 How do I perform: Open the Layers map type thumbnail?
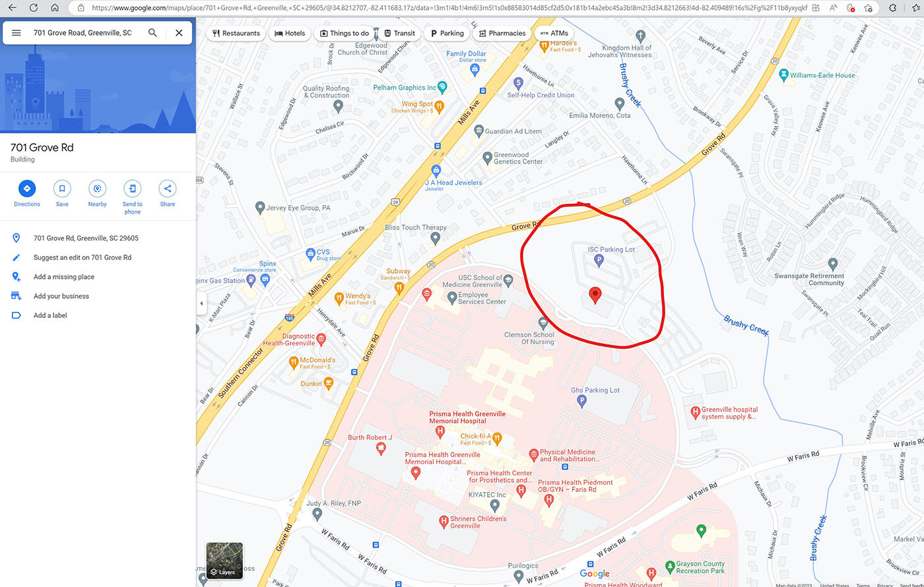click(225, 561)
